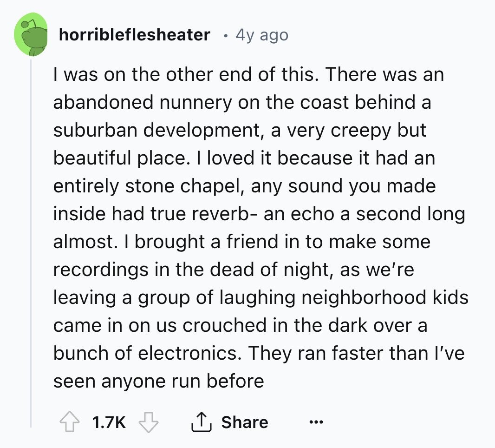Click the 1.7K vote count
Viewport: 495px width, 448px height.
tap(109, 422)
